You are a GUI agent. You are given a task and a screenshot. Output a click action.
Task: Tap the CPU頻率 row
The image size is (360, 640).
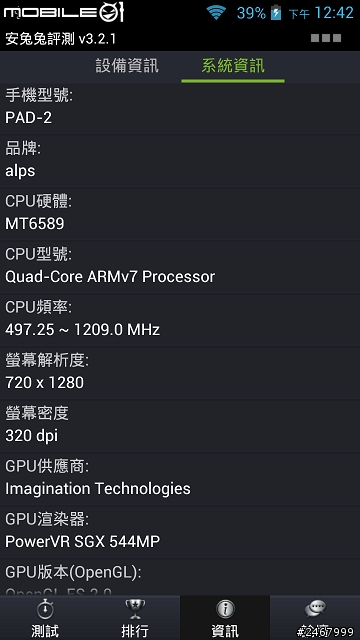pos(180,320)
